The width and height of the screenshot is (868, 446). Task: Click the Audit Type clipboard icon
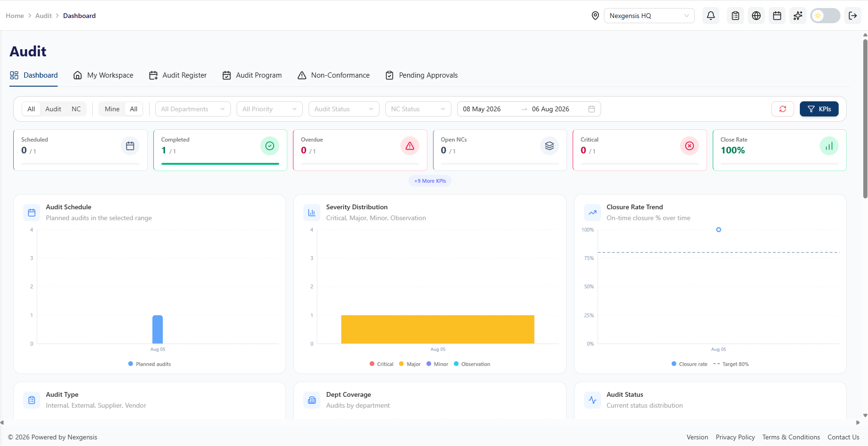[x=32, y=400]
